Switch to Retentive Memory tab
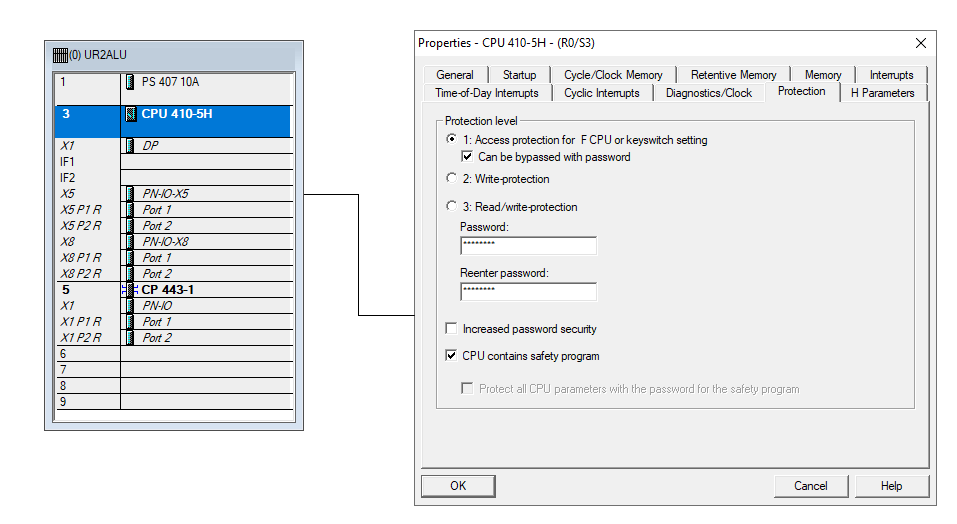The image size is (957, 524). 733,74
